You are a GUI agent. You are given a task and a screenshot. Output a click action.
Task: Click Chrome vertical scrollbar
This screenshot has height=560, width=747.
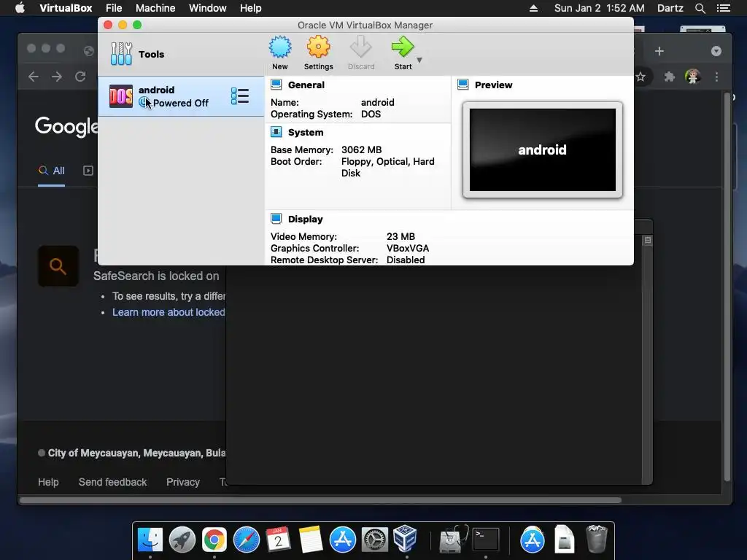pyautogui.click(x=727, y=286)
